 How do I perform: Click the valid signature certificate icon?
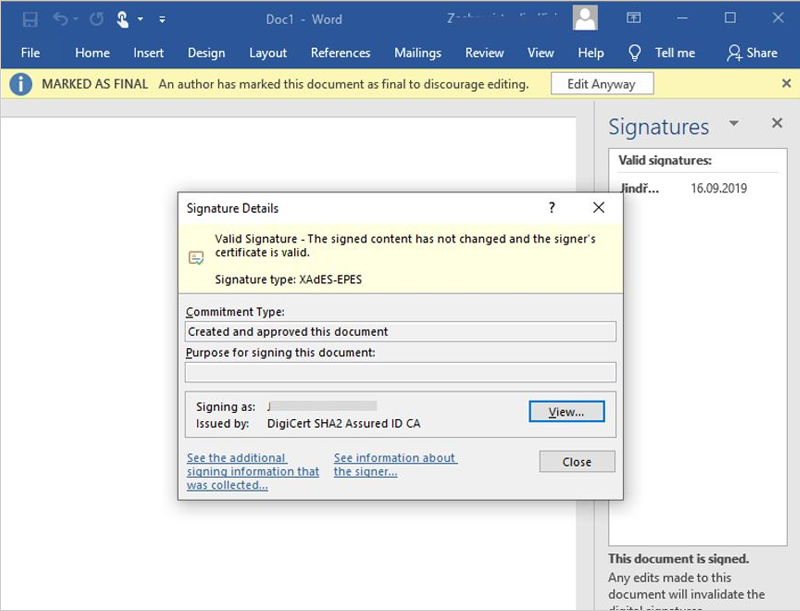(x=196, y=258)
